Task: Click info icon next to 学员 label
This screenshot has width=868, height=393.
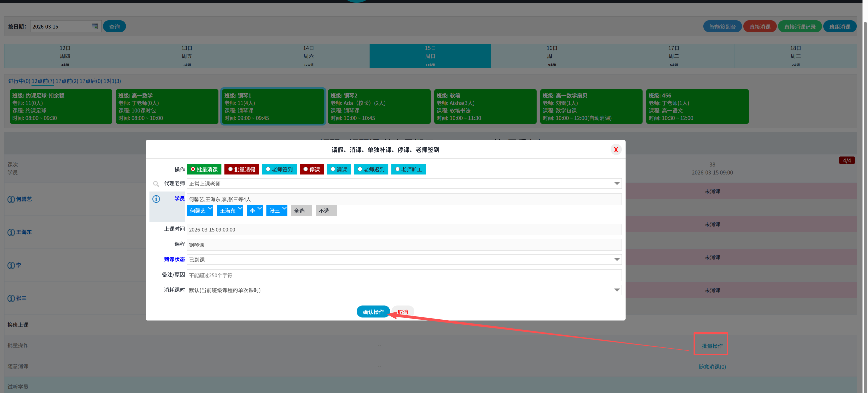Action: (x=156, y=199)
